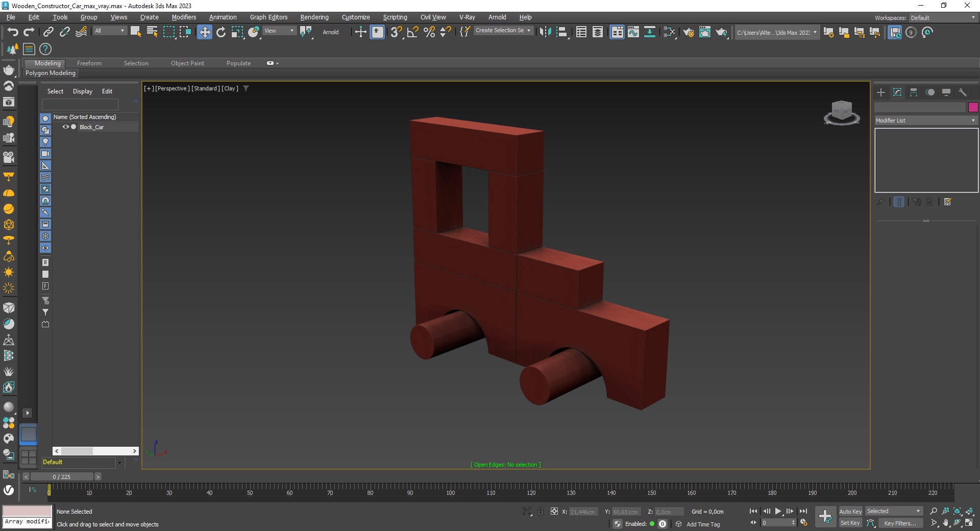Click the Align tool icon
The width and height of the screenshot is (980, 531).
pyautogui.click(x=562, y=32)
